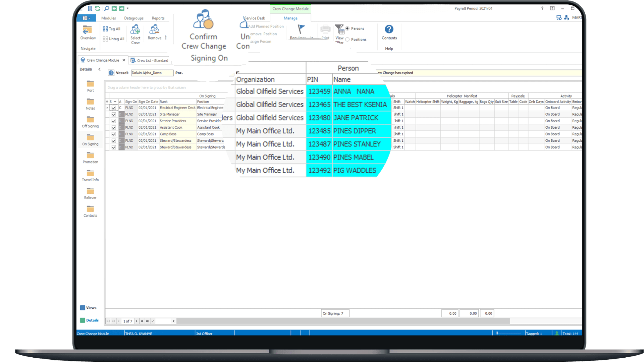This screenshot has width=644, height=362.
Task: Click the On Signing: 7 summary field
Action: [x=335, y=313]
